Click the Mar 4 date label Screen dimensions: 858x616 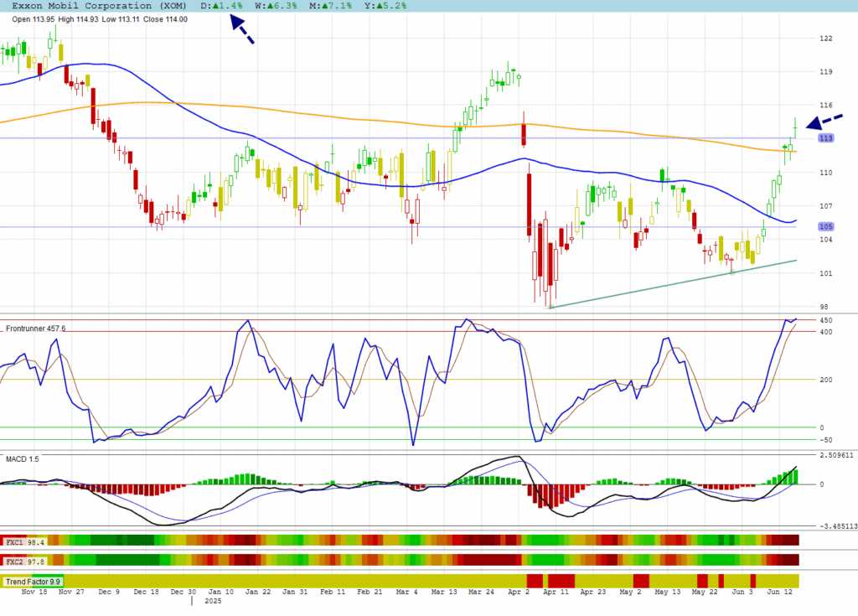click(x=406, y=592)
